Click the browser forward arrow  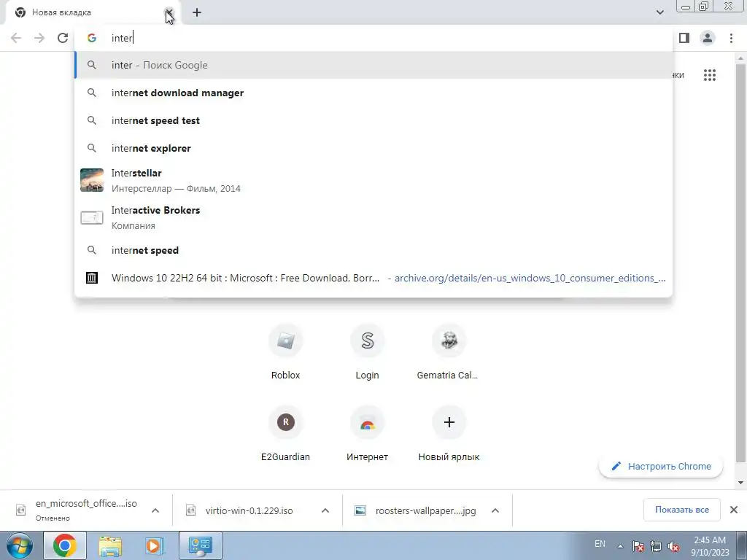click(x=39, y=38)
